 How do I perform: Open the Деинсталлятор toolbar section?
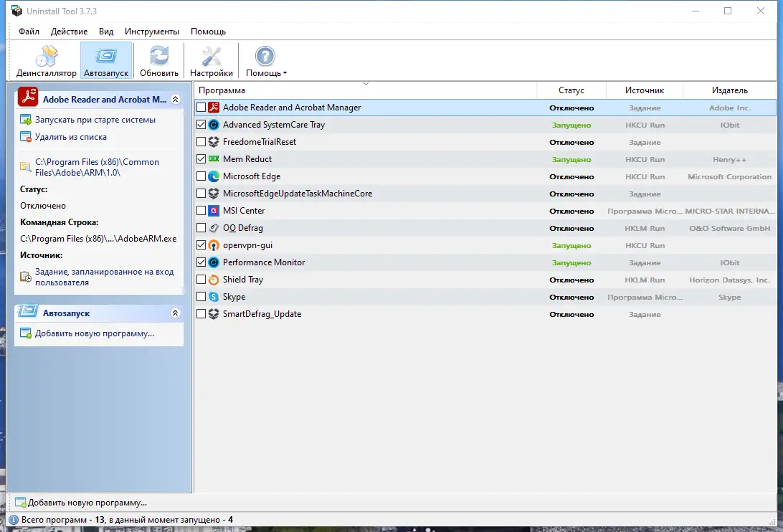point(47,61)
